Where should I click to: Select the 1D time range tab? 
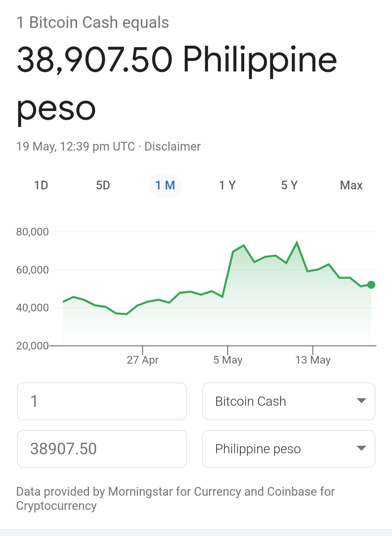[41, 185]
